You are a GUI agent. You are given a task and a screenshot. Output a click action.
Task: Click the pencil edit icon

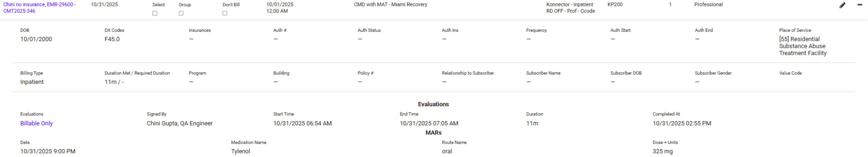point(842,5)
